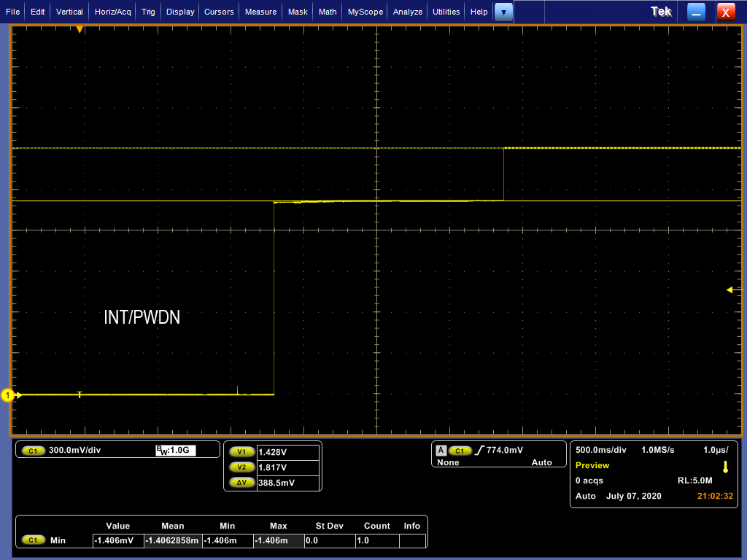This screenshot has height=560, width=747.
Task: Click the Mean cell -1.4062858m
Action: (173, 540)
